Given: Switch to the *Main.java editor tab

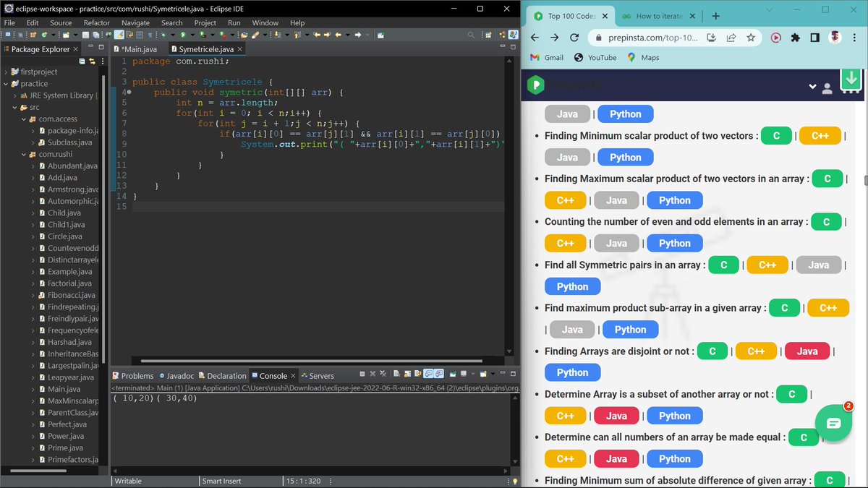Looking at the screenshot, I should click(136, 49).
